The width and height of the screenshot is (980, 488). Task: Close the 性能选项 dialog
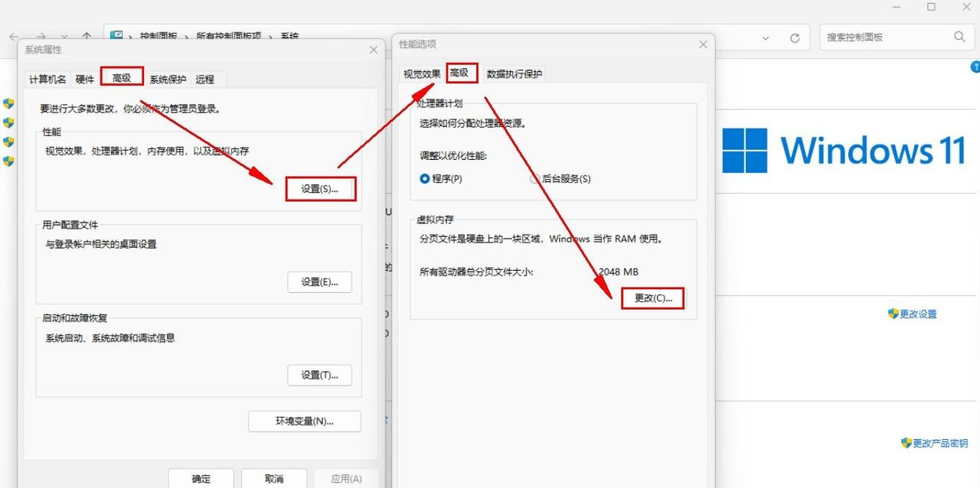[x=703, y=45]
